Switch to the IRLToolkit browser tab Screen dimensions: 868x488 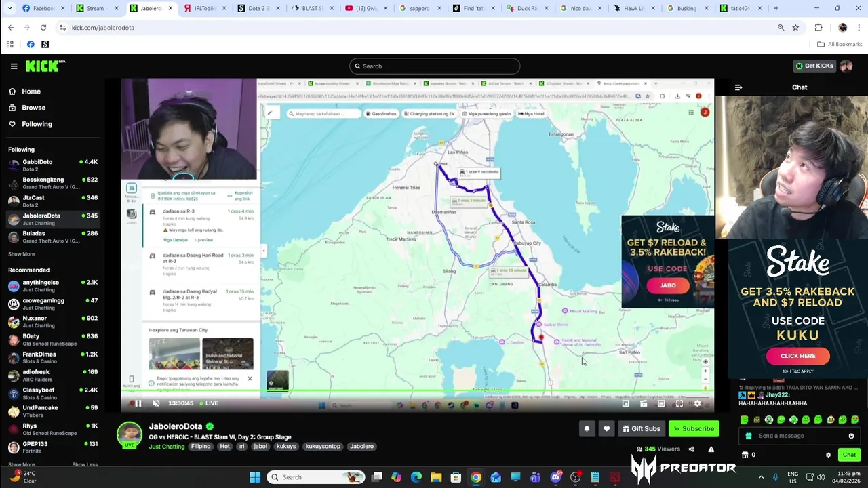(205, 8)
